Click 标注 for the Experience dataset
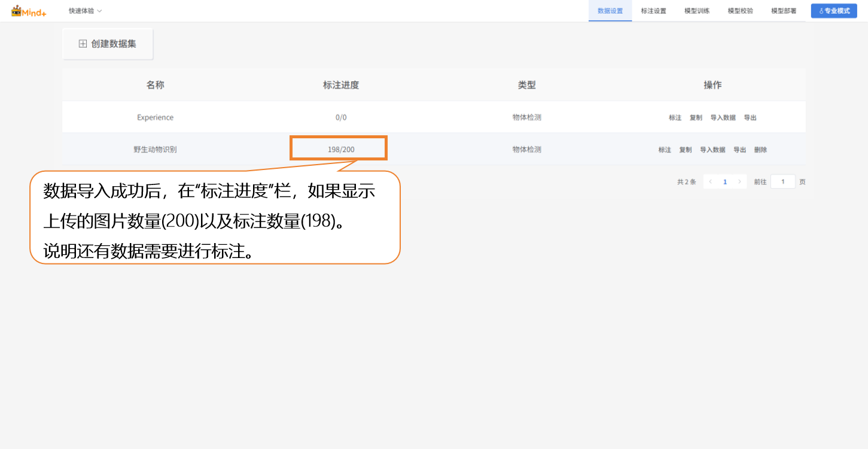Screen dimensions: 868x449 (675, 118)
